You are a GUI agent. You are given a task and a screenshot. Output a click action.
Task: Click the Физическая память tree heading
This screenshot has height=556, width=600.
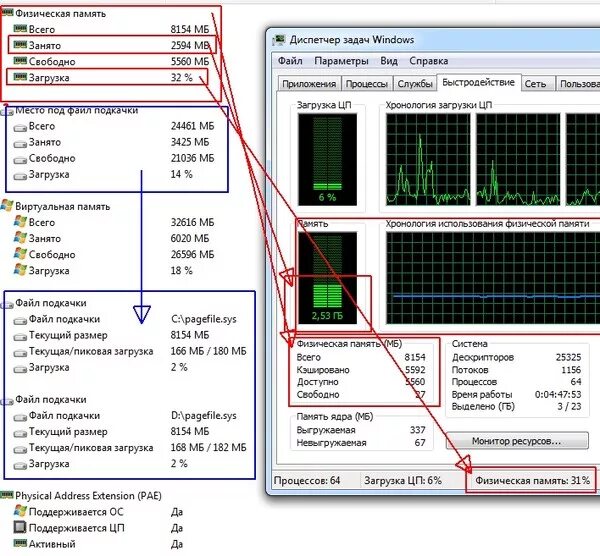click(x=60, y=14)
